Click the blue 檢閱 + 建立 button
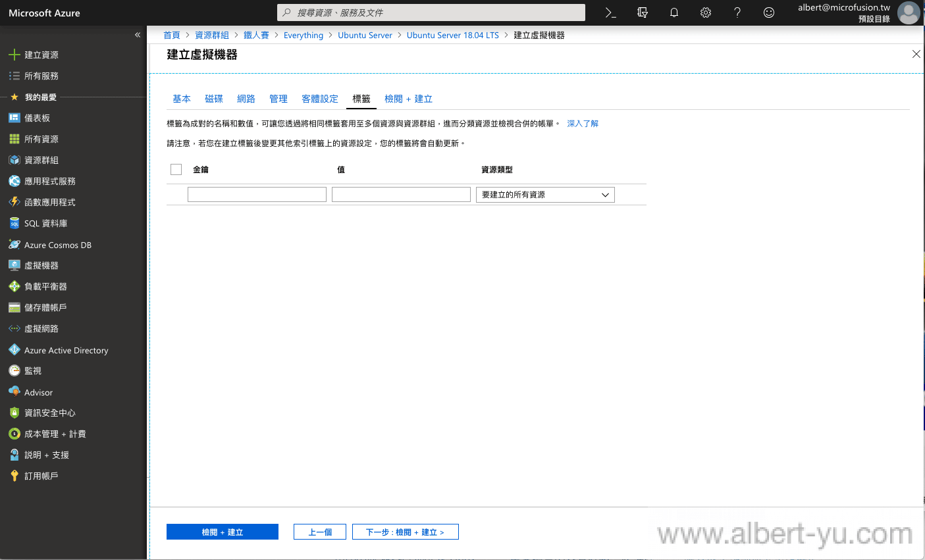Image resolution: width=925 pixels, height=560 pixels. click(x=223, y=532)
